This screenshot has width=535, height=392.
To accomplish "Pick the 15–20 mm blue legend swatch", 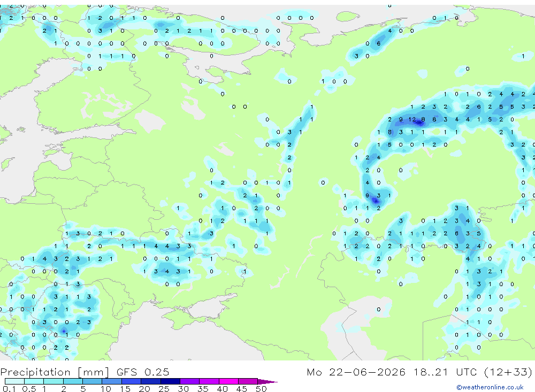I will [132, 381].
